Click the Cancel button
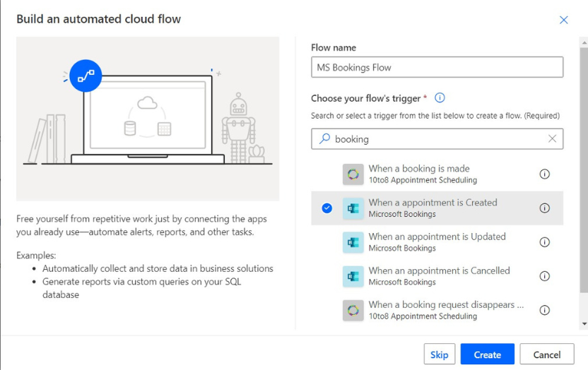Image resolution: width=588 pixels, height=370 pixels. click(547, 354)
